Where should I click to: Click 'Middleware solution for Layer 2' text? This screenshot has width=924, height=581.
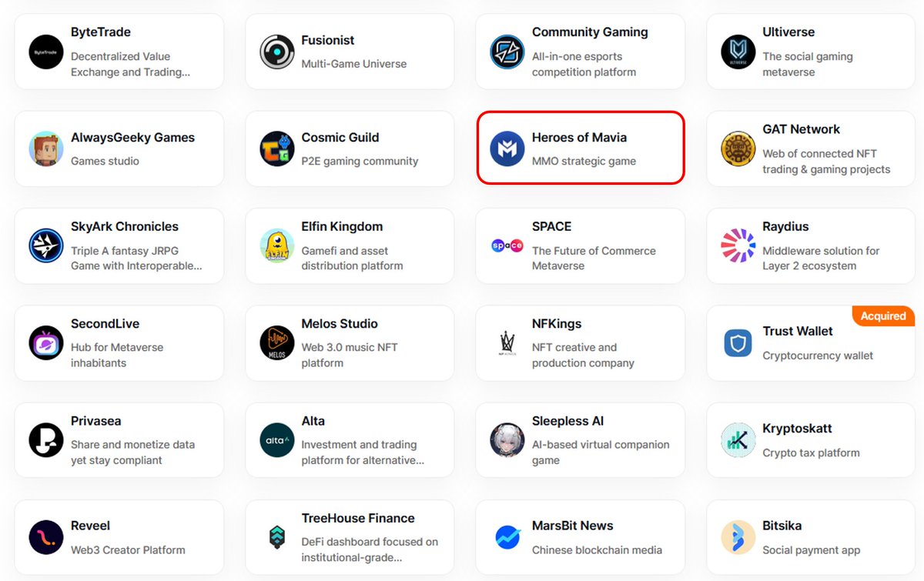[x=821, y=258]
